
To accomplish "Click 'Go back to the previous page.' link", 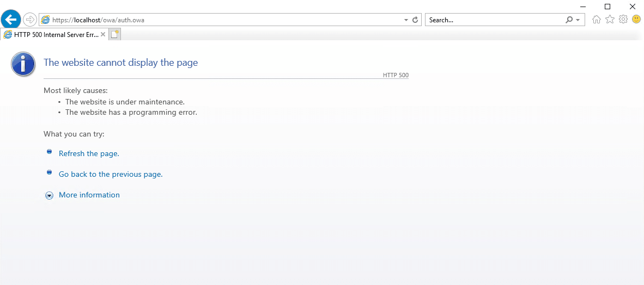I will [x=111, y=174].
